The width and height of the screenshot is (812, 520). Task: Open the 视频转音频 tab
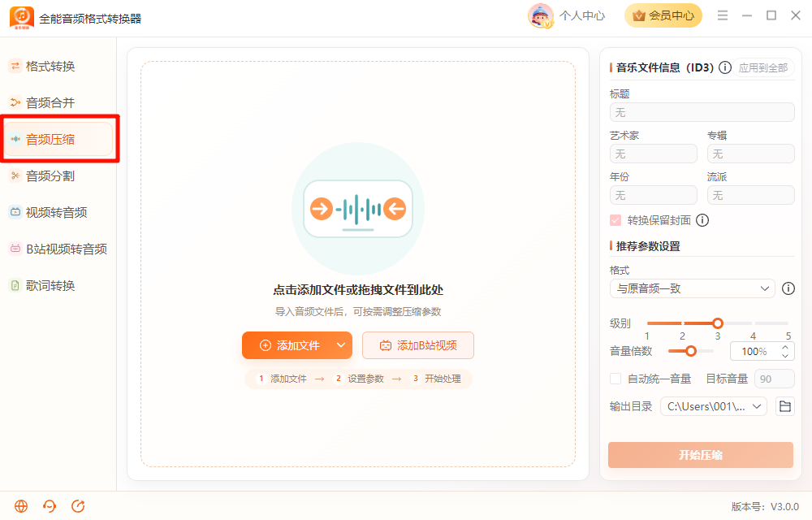click(x=57, y=212)
